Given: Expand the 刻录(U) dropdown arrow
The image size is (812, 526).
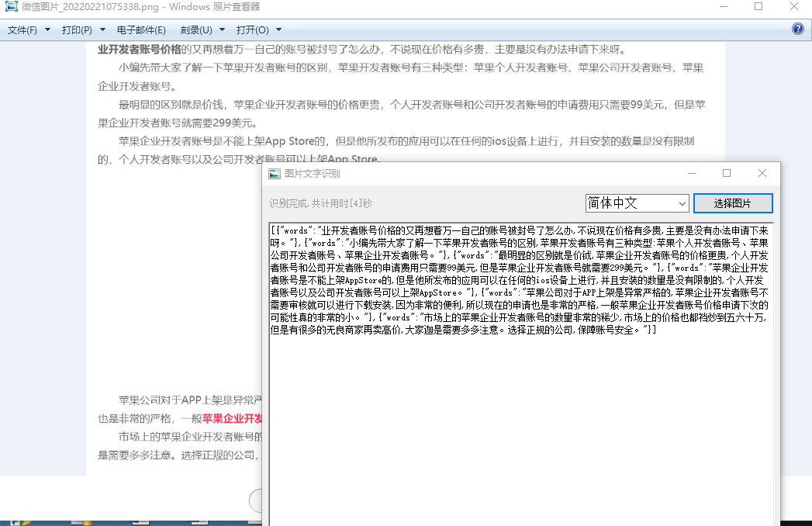Looking at the screenshot, I should 222,30.
